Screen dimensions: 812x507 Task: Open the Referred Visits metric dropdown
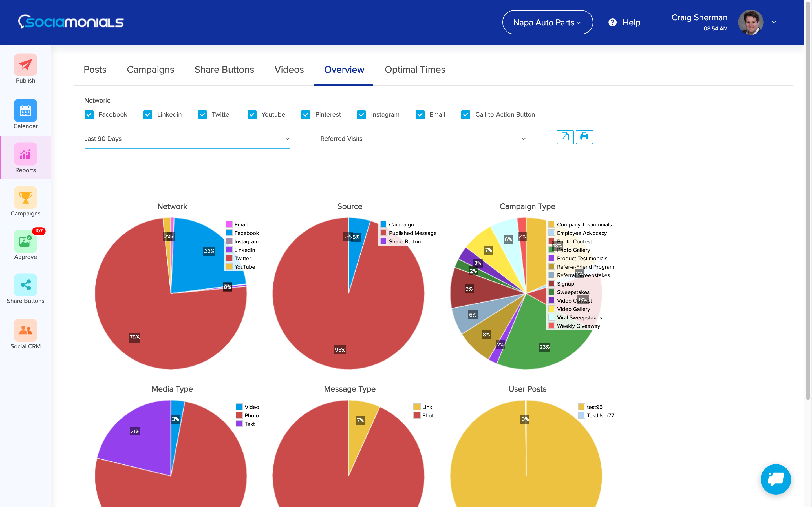pyautogui.click(x=423, y=139)
